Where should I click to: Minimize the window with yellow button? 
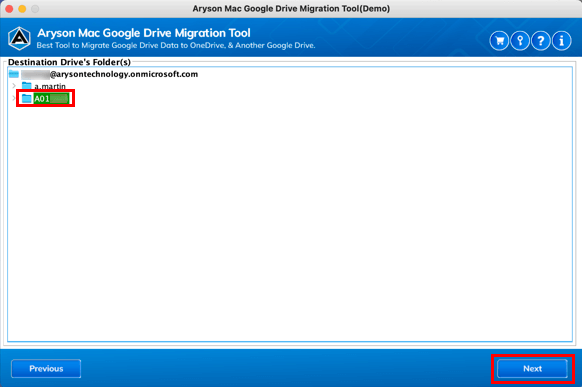(x=22, y=9)
